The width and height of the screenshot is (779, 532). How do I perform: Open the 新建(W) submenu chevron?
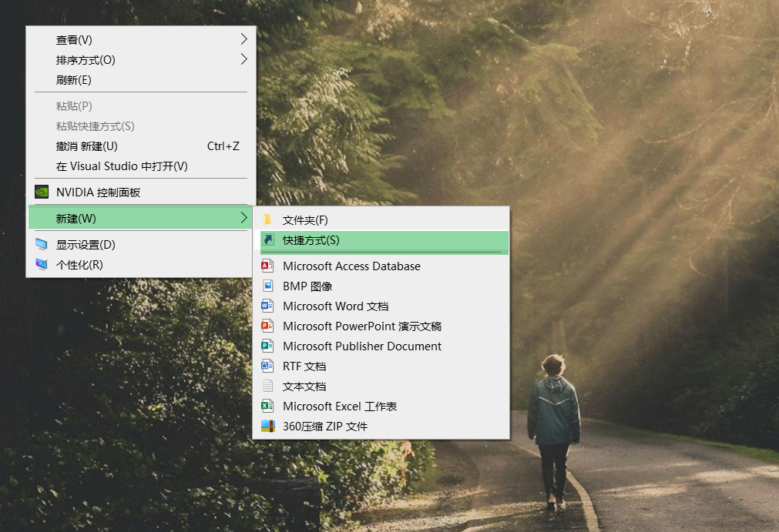pos(243,218)
